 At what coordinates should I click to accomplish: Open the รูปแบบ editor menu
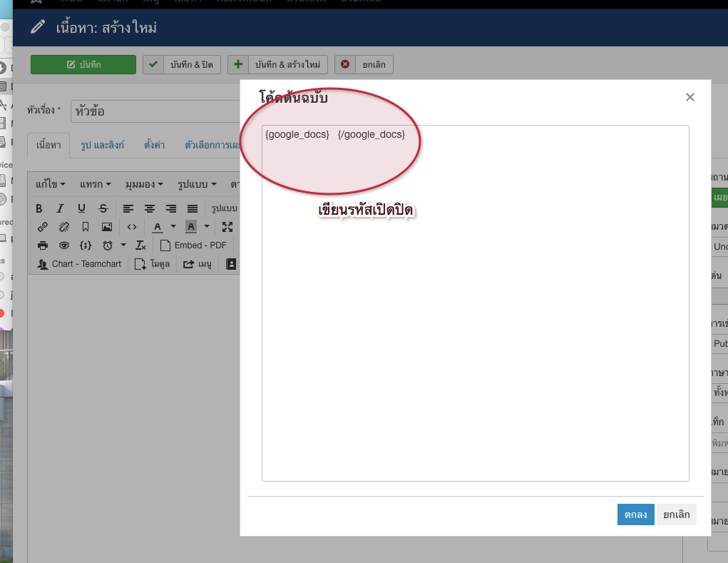point(197,184)
